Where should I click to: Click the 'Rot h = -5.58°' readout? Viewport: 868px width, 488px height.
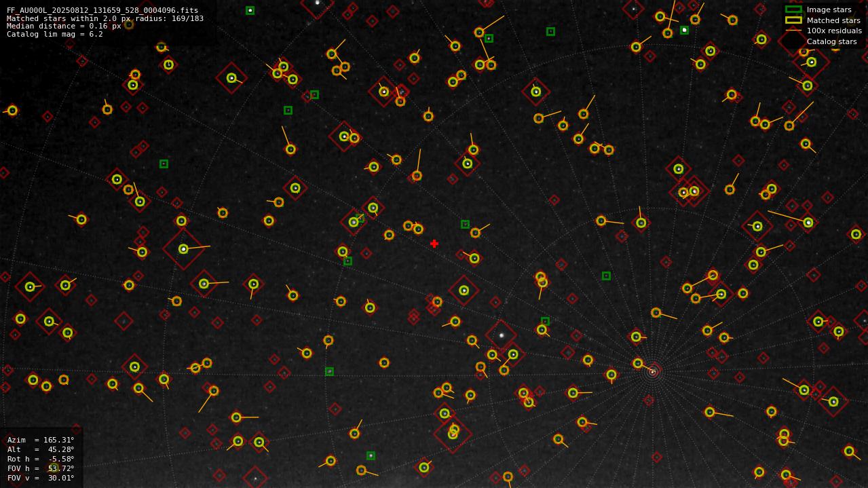(41, 459)
